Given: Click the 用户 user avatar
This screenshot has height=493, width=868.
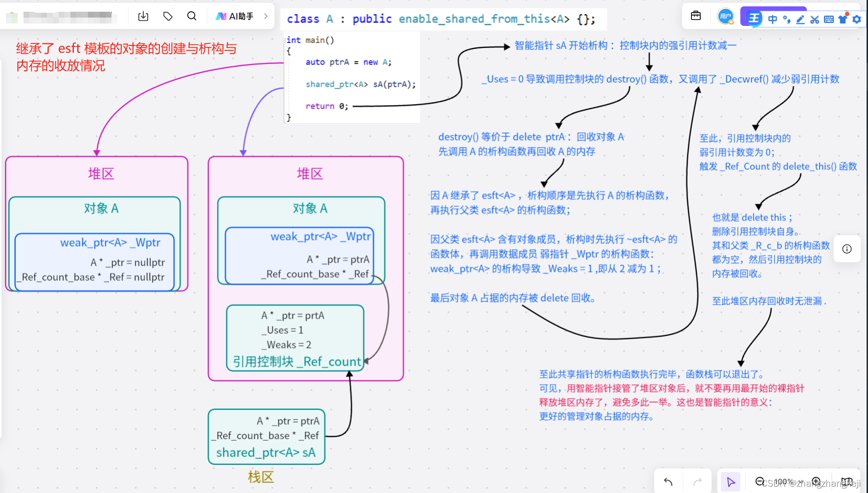Looking at the screenshot, I should [x=725, y=16].
